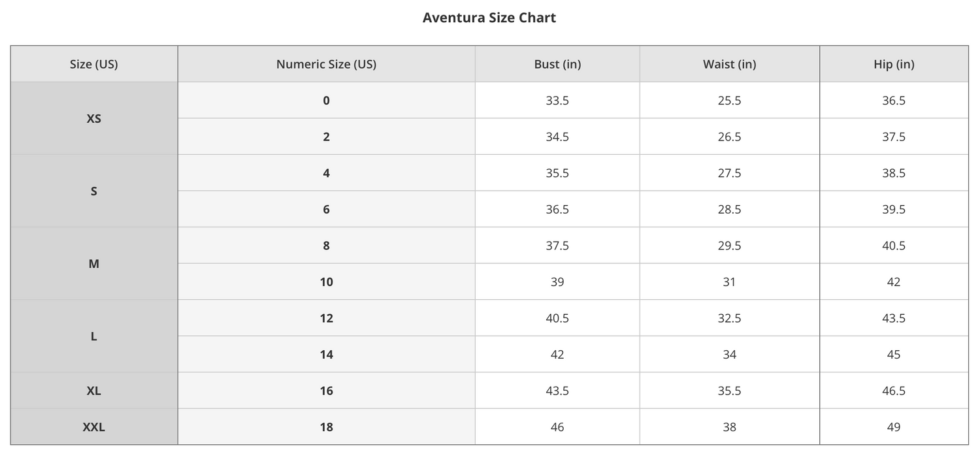Select the Hip (in) column header
The height and width of the screenshot is (454, 980).
(x=894, y=64)
